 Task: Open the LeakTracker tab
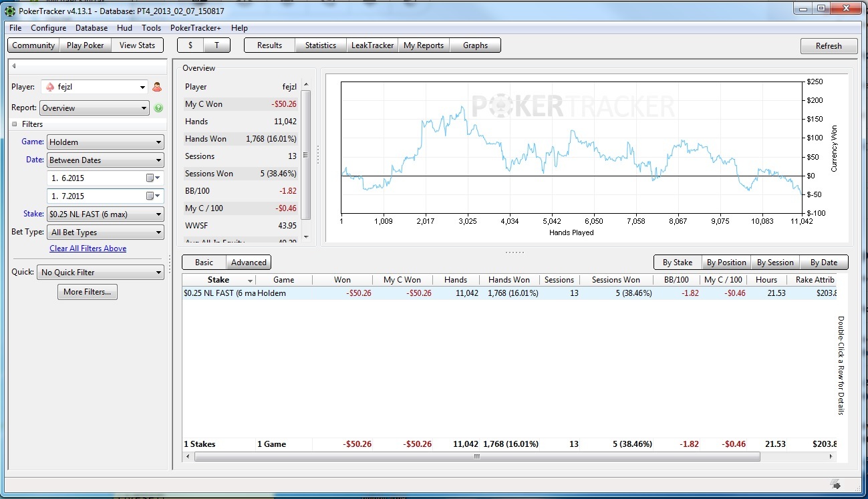click(x=372, y=45)
